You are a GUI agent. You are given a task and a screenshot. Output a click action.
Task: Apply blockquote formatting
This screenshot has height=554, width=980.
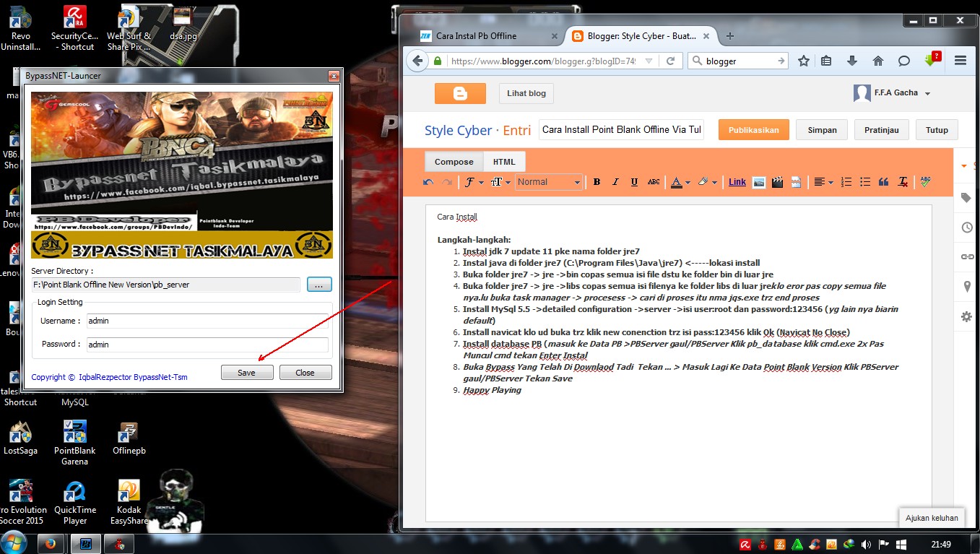tap(883, 182)
